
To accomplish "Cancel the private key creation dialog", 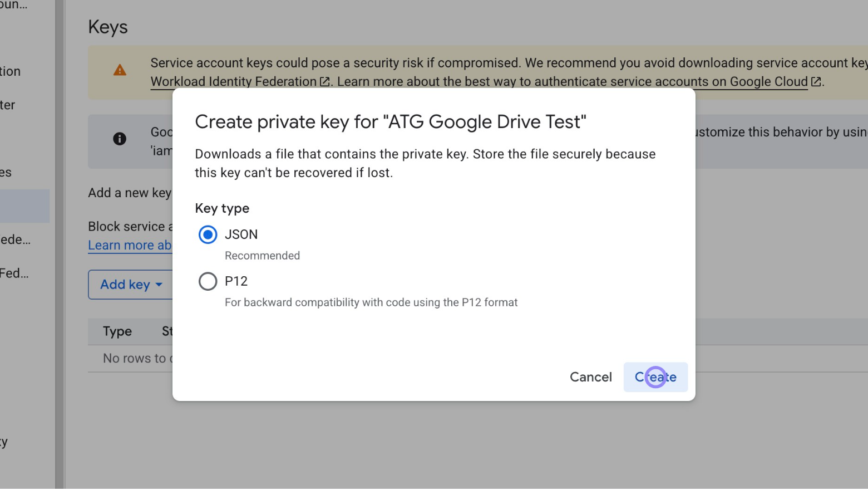I will coord(590,377).
